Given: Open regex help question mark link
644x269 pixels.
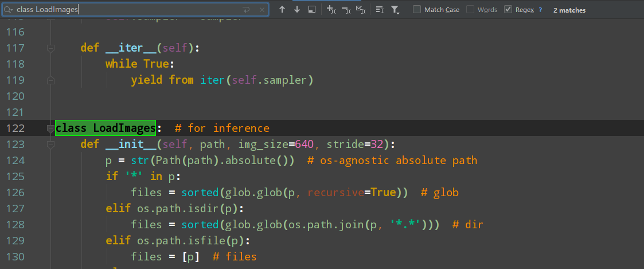Looking at the screenshot, I should point(540,9).
